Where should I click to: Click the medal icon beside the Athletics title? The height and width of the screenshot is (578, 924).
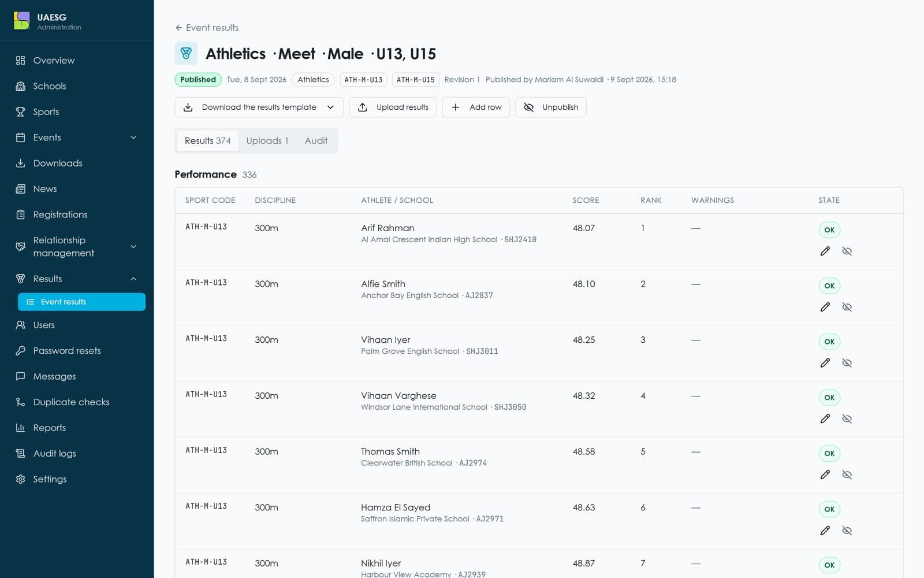coord(186,53)
